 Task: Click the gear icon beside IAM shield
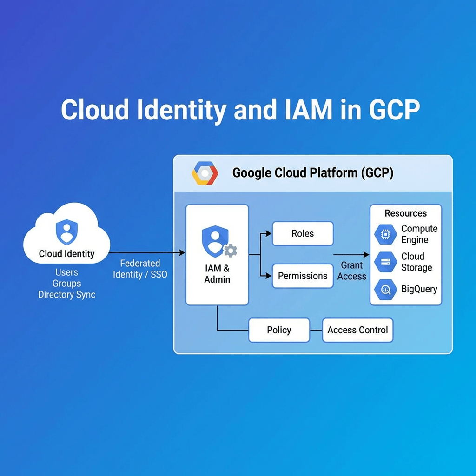(230, 251)
